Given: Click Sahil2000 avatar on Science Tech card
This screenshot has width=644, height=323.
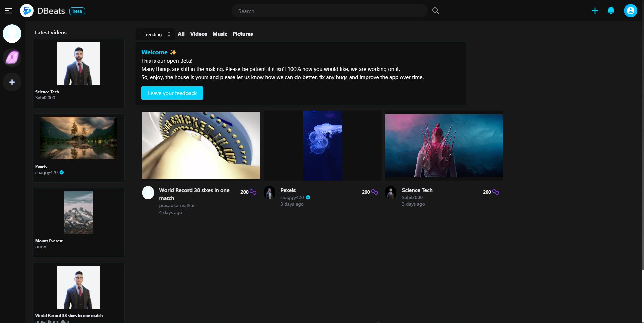Looking at the screenshot, I should coord(391,193).
